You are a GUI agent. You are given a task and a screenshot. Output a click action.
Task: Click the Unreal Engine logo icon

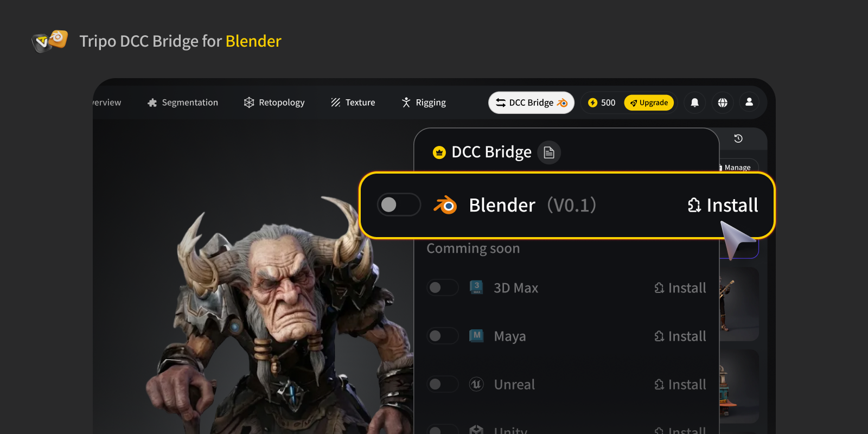click(476, 384)
